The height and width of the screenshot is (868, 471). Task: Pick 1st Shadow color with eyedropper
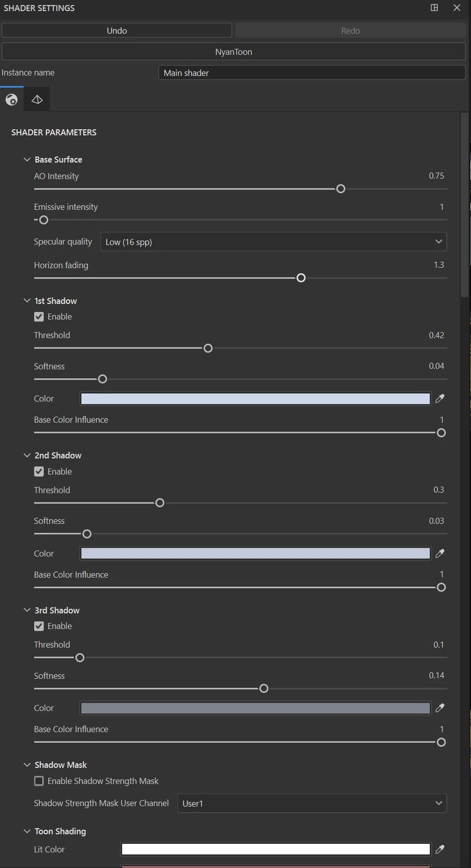click(440, 399)
